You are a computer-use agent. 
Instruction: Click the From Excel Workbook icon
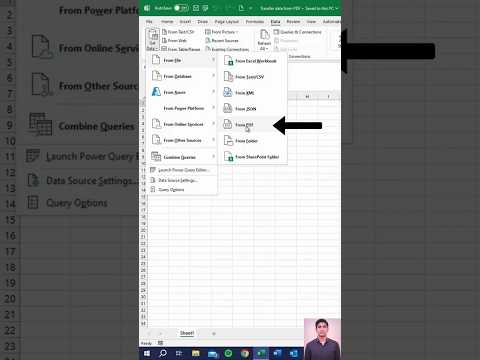click(228, 61)
